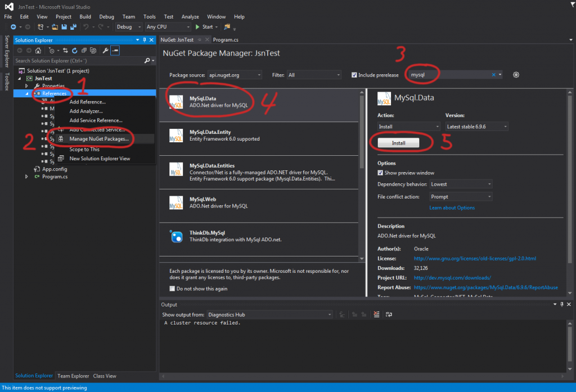The height and width of the screenshot is (392, 576).
Task: Open the Package source dropdown
Action: (234, 75)
